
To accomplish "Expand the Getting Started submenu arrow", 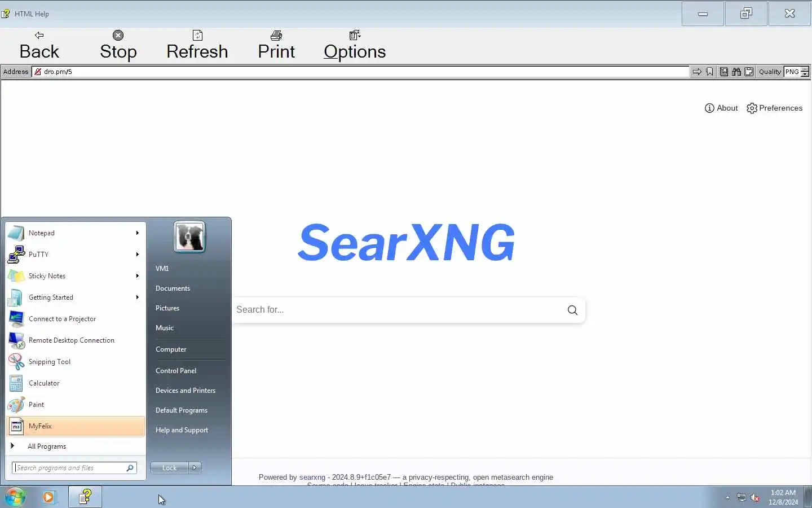I will (x=138, y=297).
